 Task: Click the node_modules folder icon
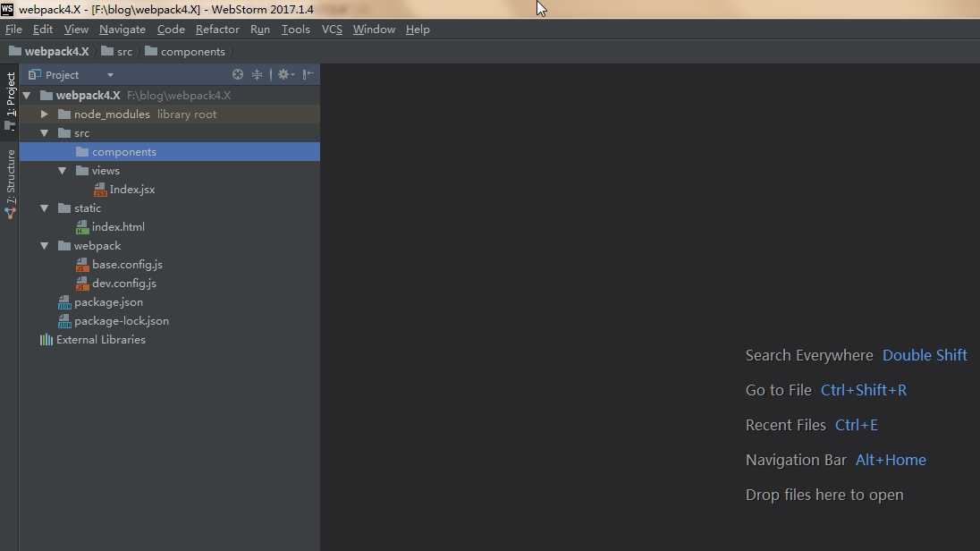(x=63, y=114)
